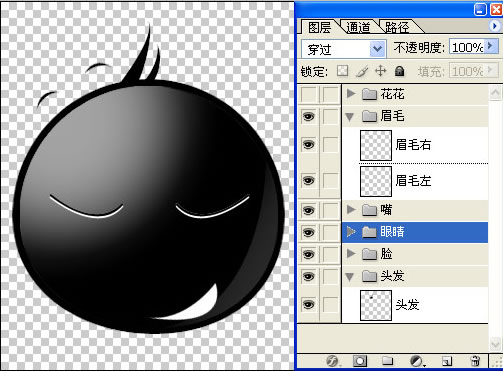This screenshot has width=503, height=371.
Task: Click the 嘴 group folder icon
Action: (369, 210)
